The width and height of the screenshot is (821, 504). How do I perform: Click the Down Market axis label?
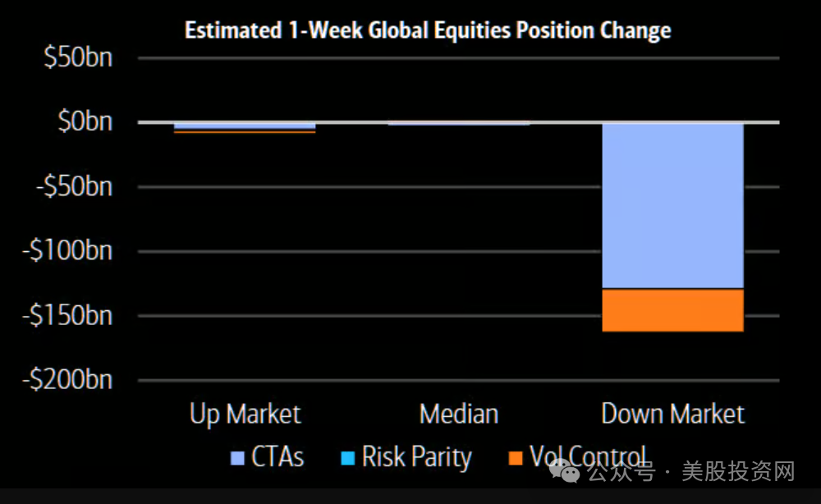673,414
